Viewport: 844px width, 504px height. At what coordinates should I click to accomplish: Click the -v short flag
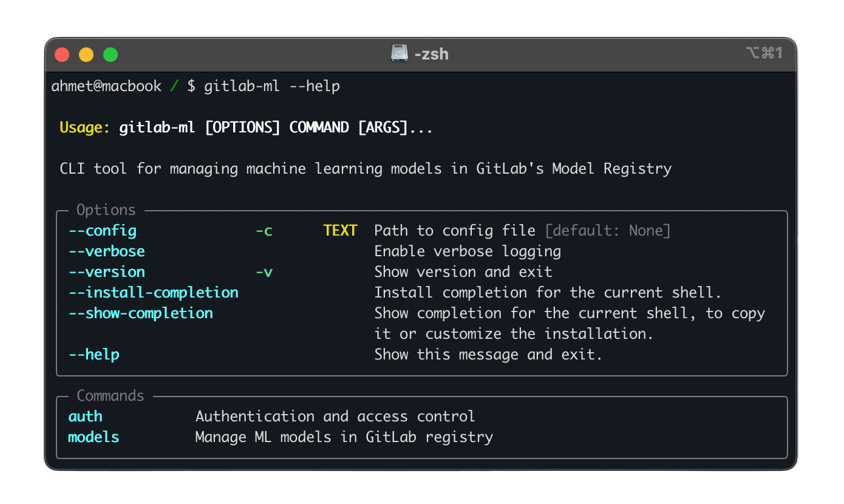tap(264, 272)
